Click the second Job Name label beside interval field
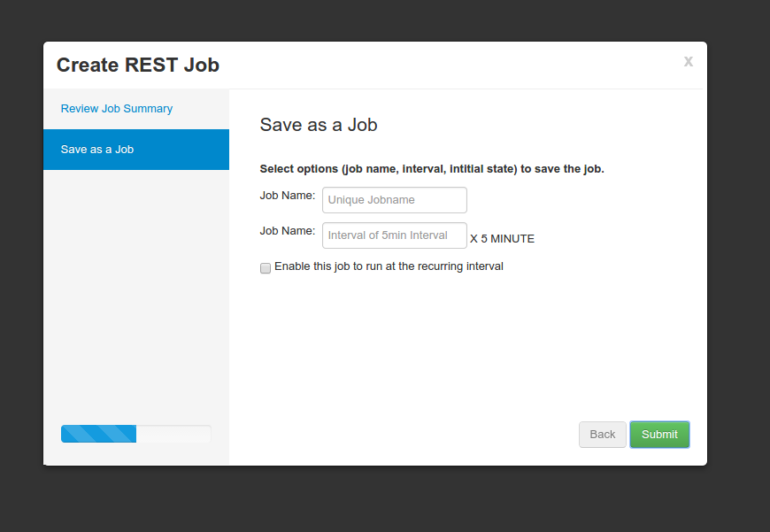The image size is (770, 532). [x=288, y=231]
